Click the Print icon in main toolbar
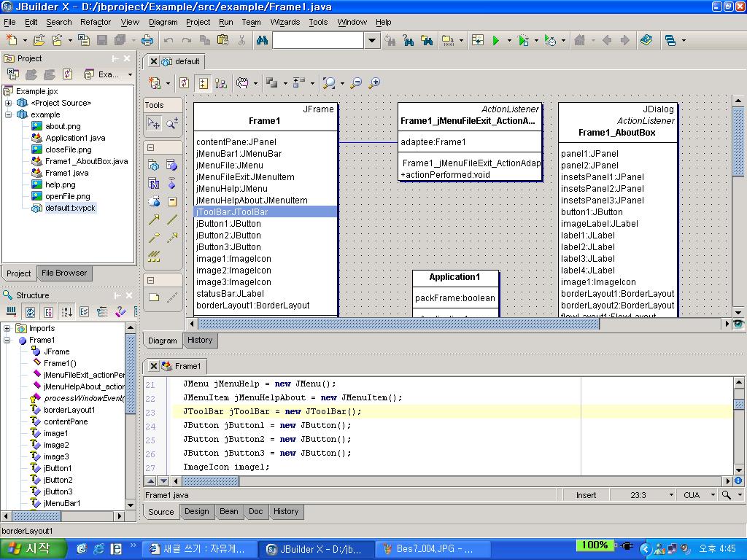Viewport: 747px width, 560px height. click(147, 41)
